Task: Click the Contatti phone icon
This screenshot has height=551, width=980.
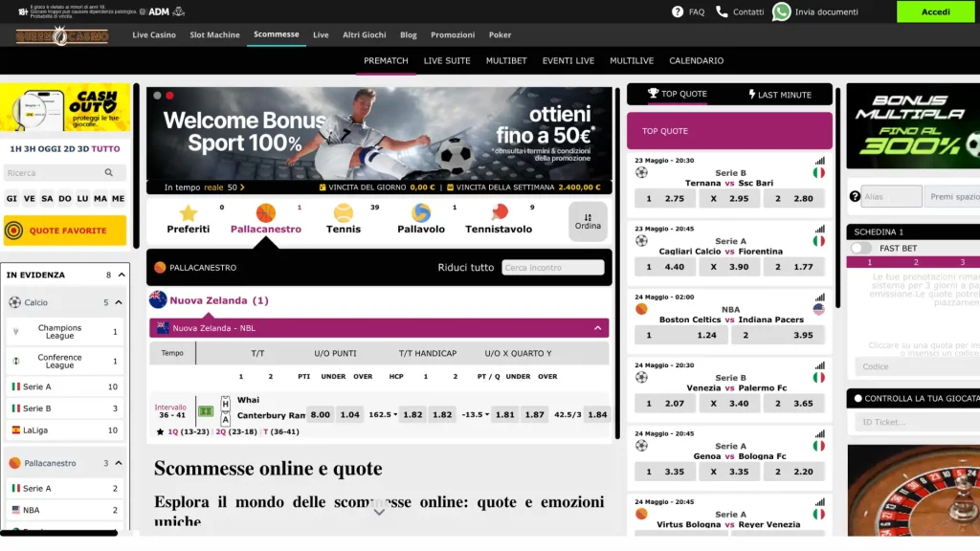Action: tap(722, 11)
